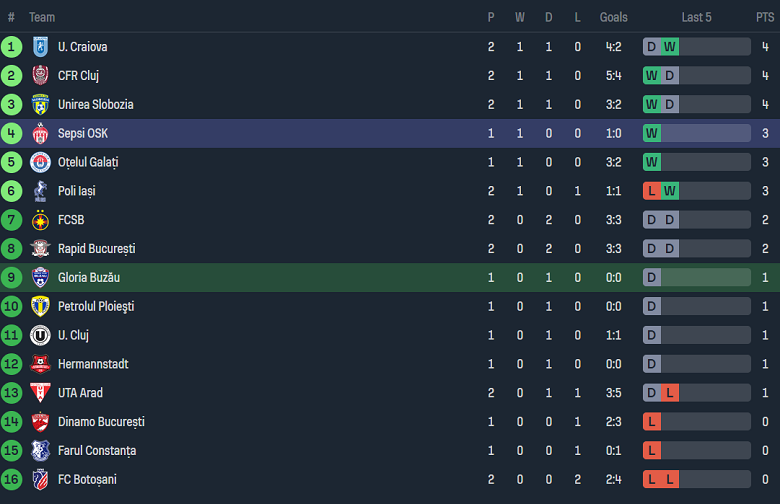The height and width of the screenshot is (504, 780).
Task: Click the U. Craiova club crest
Action: pos(40,47)
